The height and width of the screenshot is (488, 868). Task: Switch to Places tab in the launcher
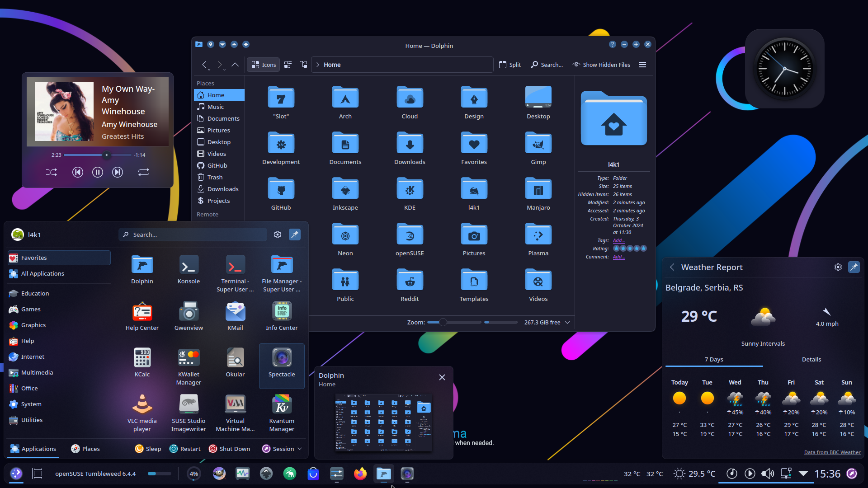85,449
